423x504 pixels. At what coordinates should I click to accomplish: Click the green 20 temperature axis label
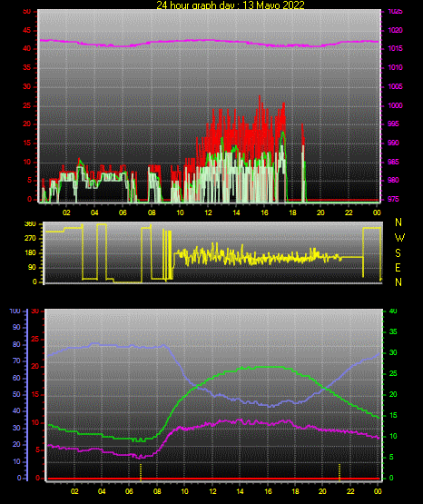pyautogui.click(x=393, y=394)
